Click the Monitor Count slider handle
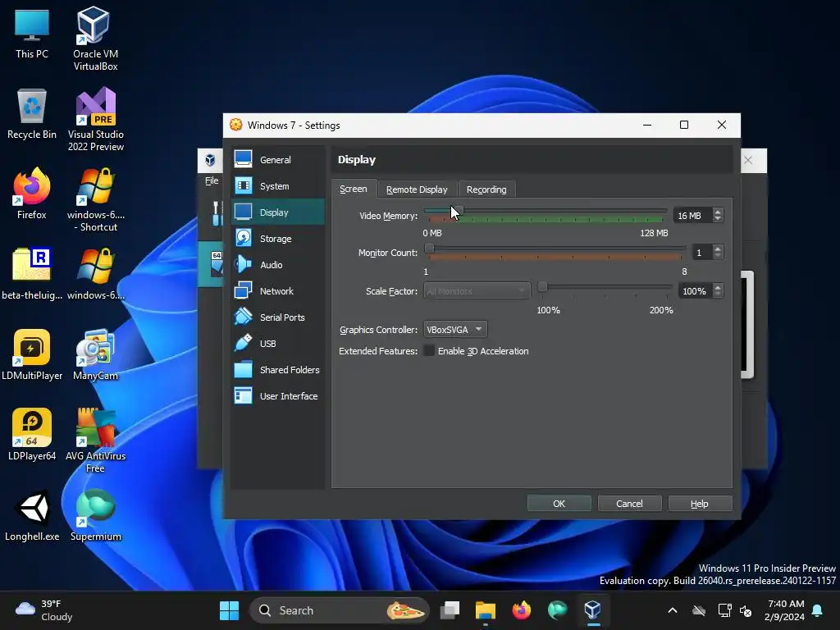The height and width of the screenshot is (630, 840). point(429,248)
